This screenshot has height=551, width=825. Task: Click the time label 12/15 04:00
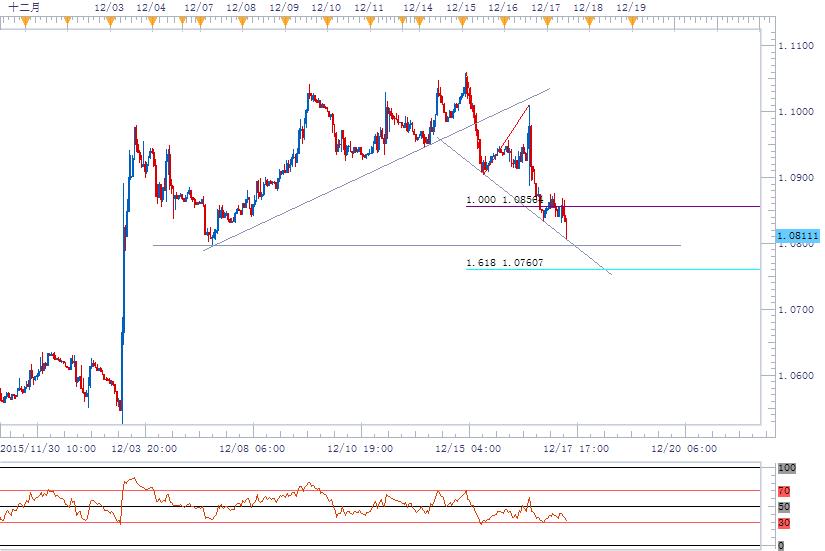tap(468, 449)
